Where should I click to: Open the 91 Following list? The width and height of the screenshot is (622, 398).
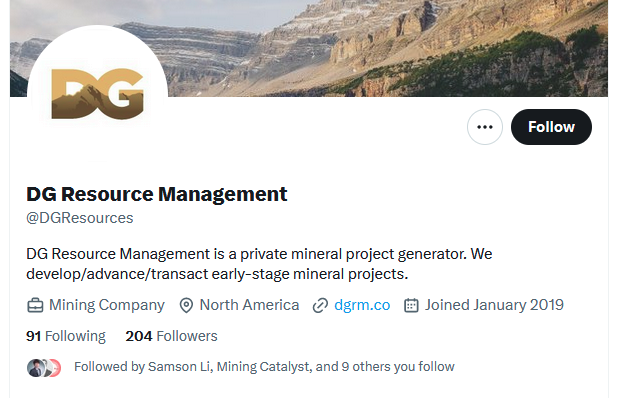tap(66, 336)
